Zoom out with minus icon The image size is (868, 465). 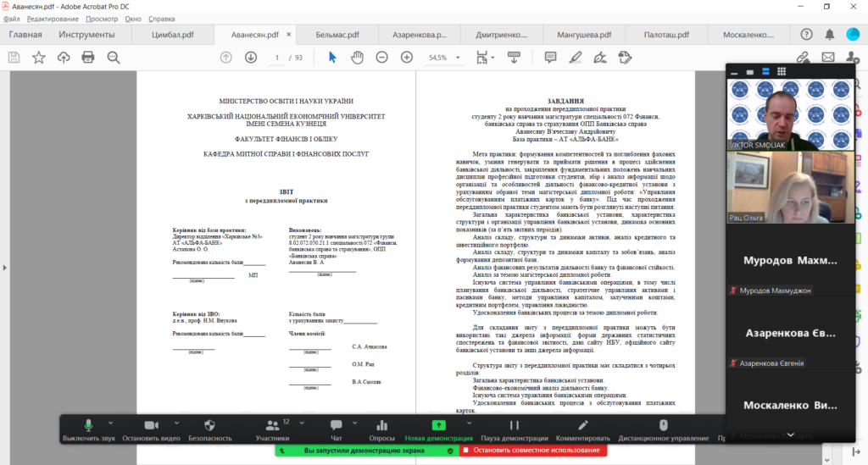pyautogui.click(x=382, y=58)
